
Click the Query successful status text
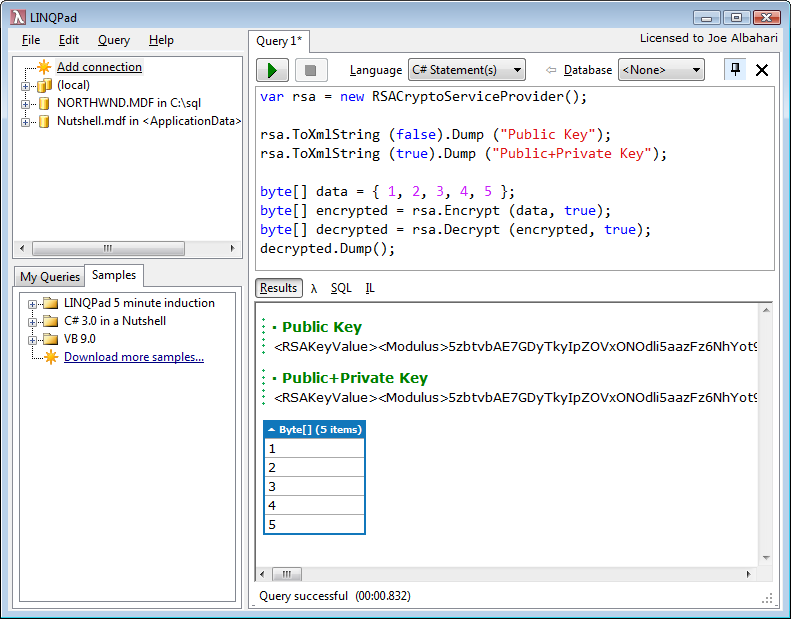(x=303, y=596)
